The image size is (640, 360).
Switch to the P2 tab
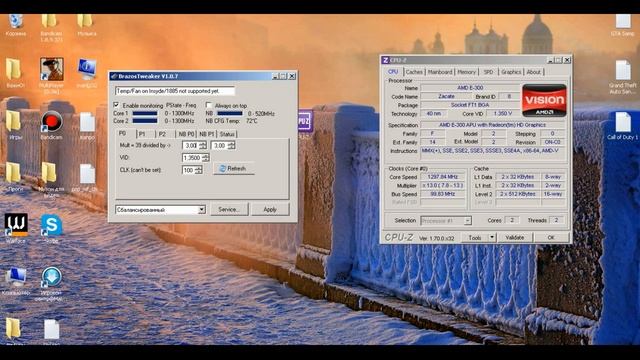point(162,134)
